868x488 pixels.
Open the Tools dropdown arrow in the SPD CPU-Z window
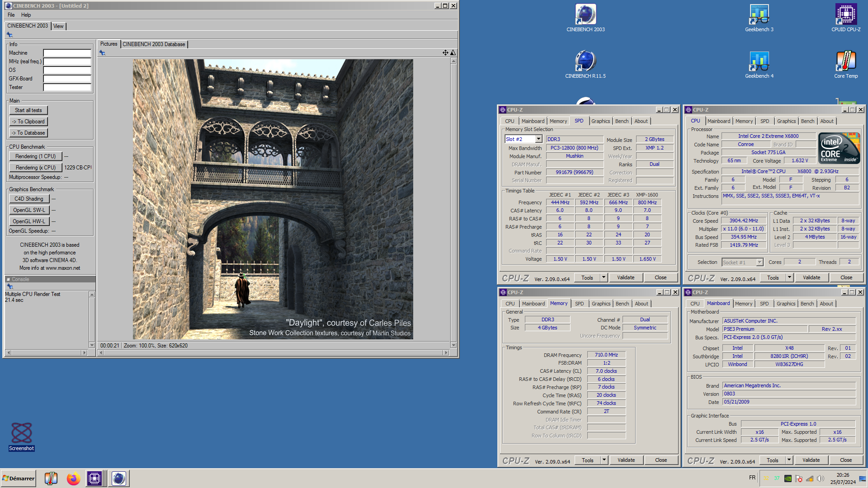[x=604, y=277]
